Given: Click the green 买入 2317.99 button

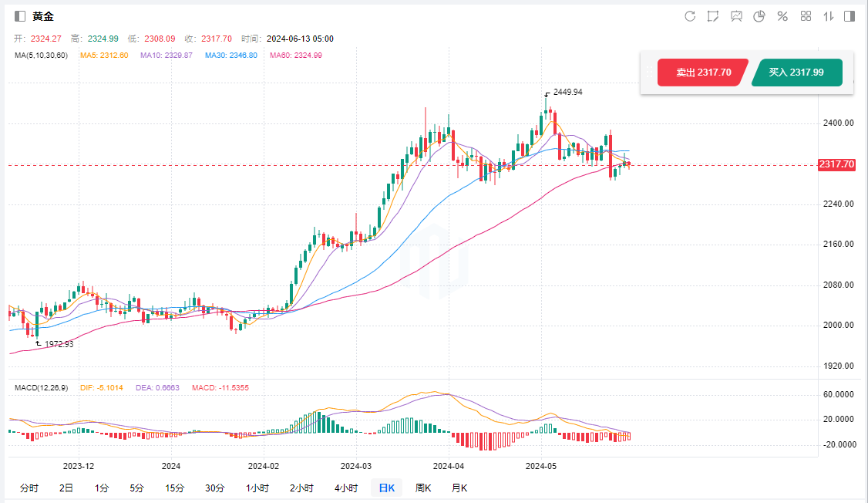Looking at the screenshot, I should click(796, 73).
